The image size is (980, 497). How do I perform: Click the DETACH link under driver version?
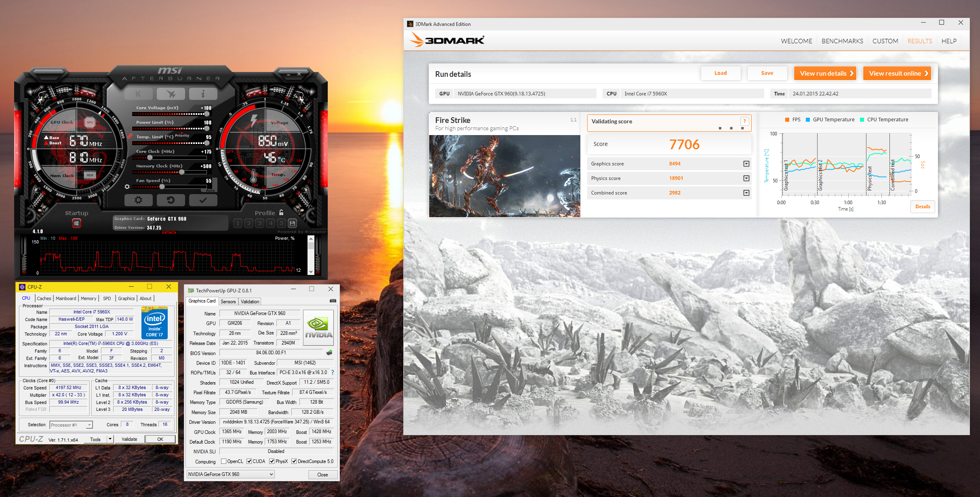(x=169, y=233)
